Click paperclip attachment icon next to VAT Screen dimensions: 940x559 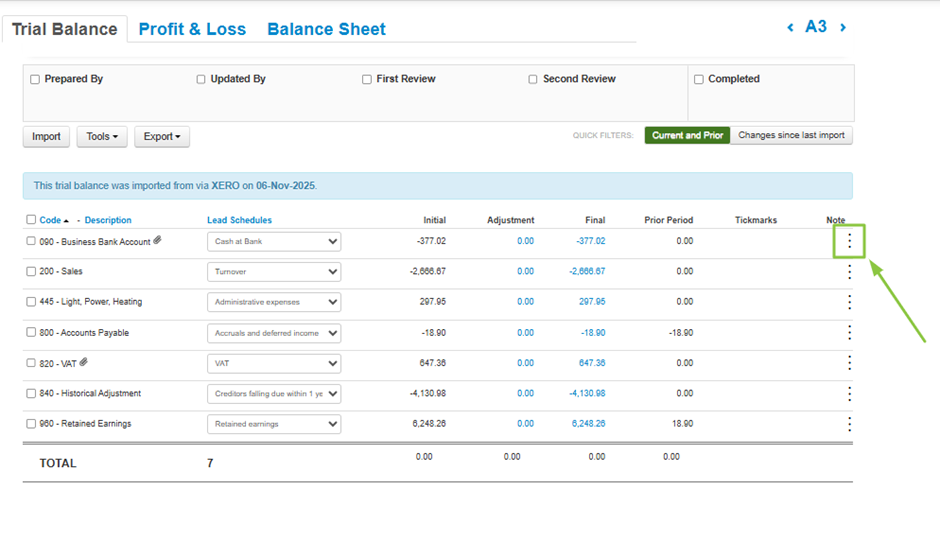[84, 363]
